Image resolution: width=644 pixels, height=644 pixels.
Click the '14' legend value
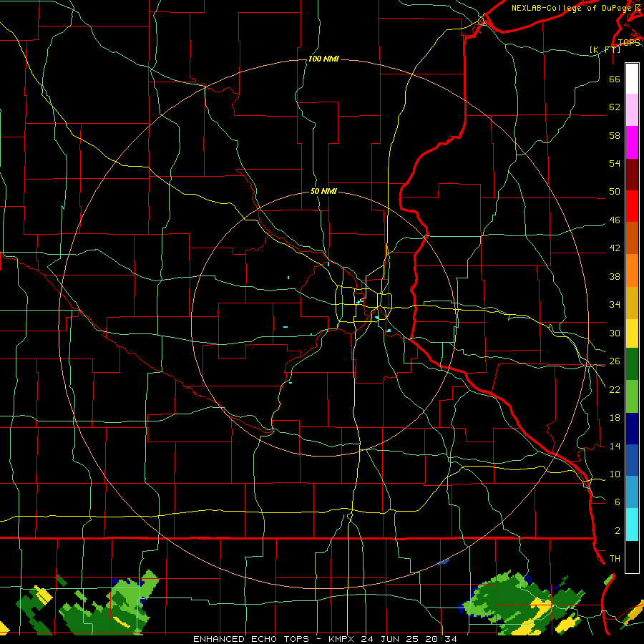click(x=615, y=446)
